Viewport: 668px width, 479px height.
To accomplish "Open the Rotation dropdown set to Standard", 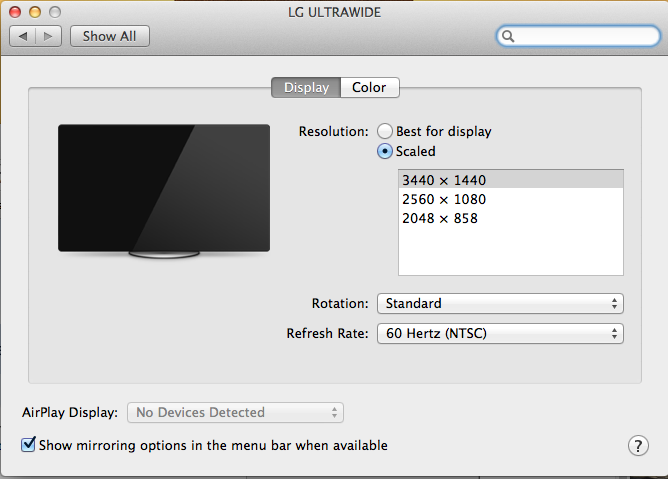I will point(500,303).
